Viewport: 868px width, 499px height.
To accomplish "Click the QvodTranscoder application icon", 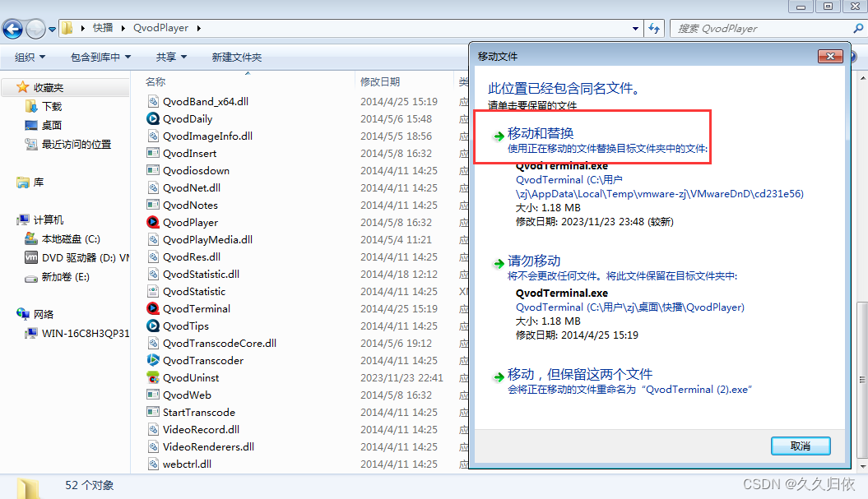I will pos(153,360).
